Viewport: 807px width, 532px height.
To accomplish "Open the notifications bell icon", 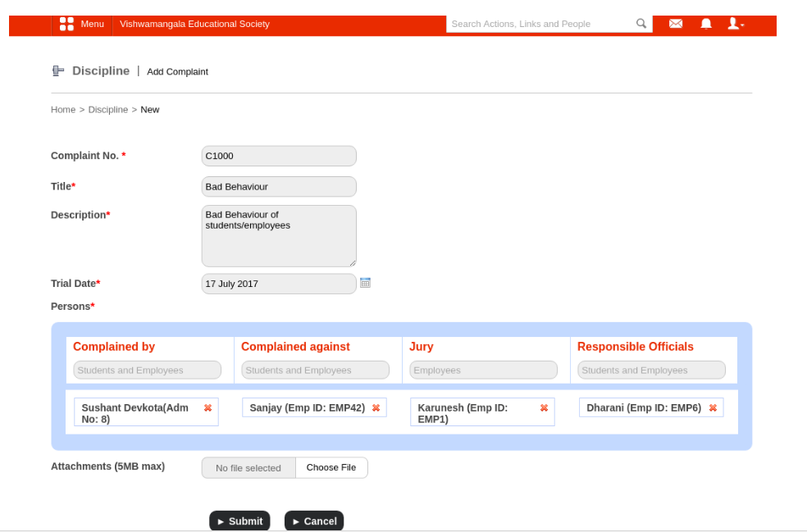I will 706,24.
